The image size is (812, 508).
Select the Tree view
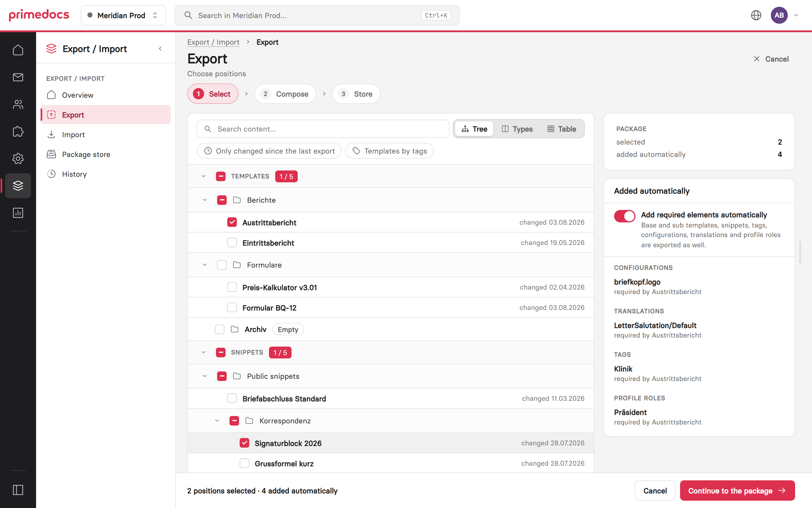click(474, 129)
